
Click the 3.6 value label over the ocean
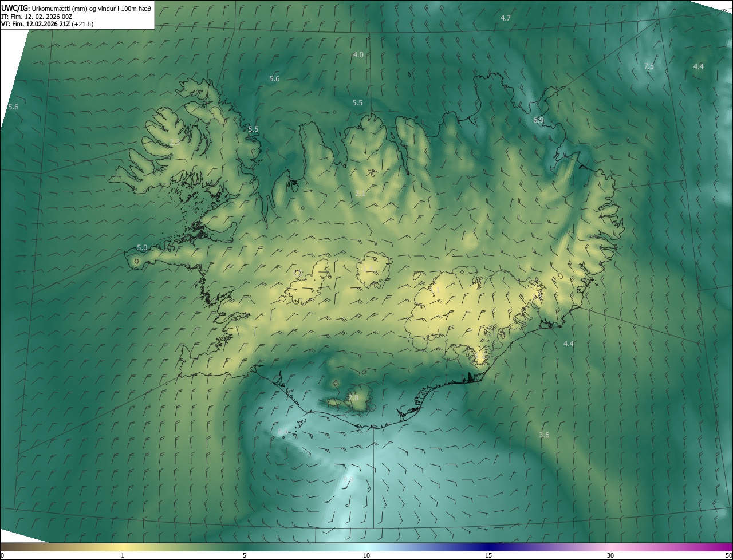coord(544,435)
